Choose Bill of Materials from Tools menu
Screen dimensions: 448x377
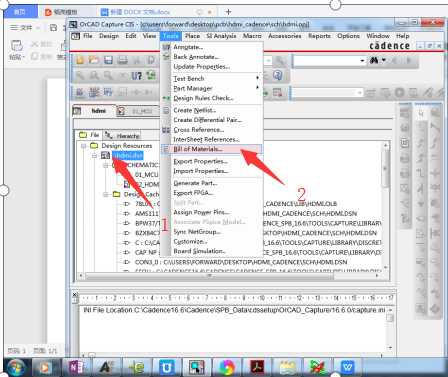tap(212, 149)
